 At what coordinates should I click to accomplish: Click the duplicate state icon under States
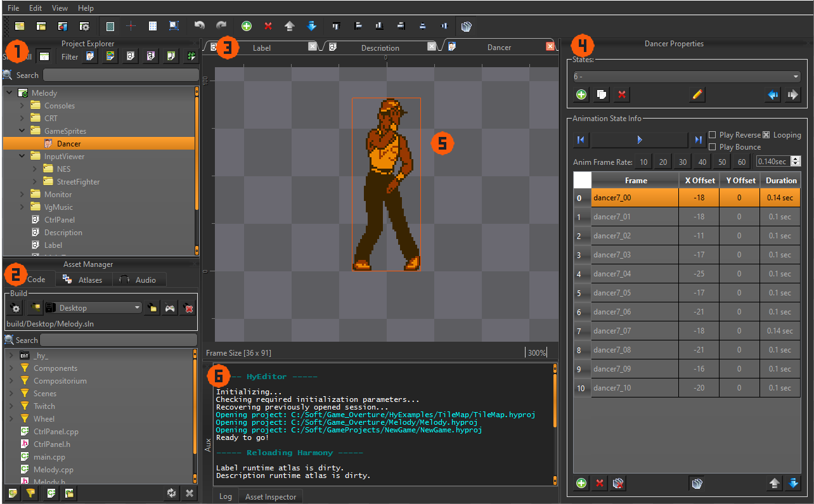coord(601,94)
